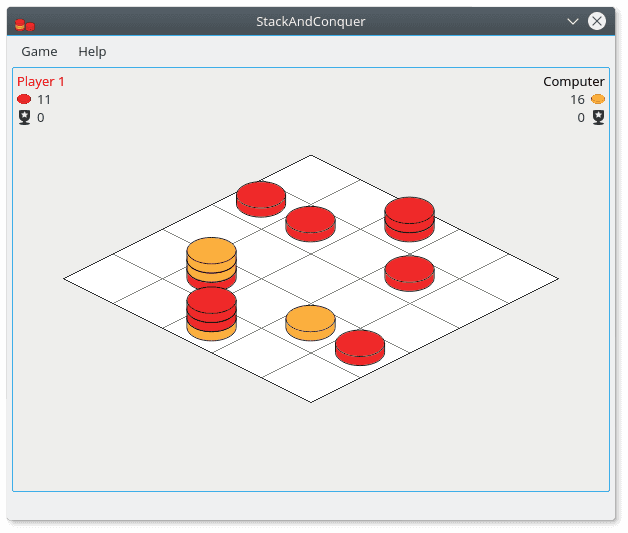This screenshot has height=533, width=628.
Task: Select the single orange stone on the board
Action: pos(310,323)
